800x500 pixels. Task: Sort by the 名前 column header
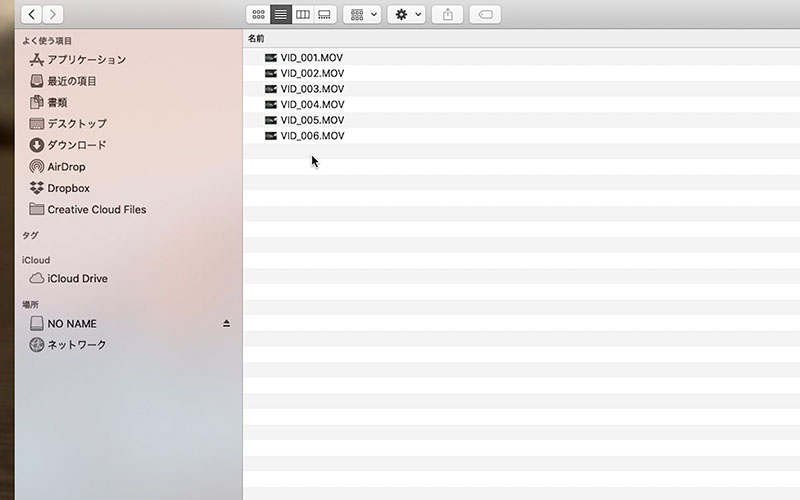click(x=257, y=38)
